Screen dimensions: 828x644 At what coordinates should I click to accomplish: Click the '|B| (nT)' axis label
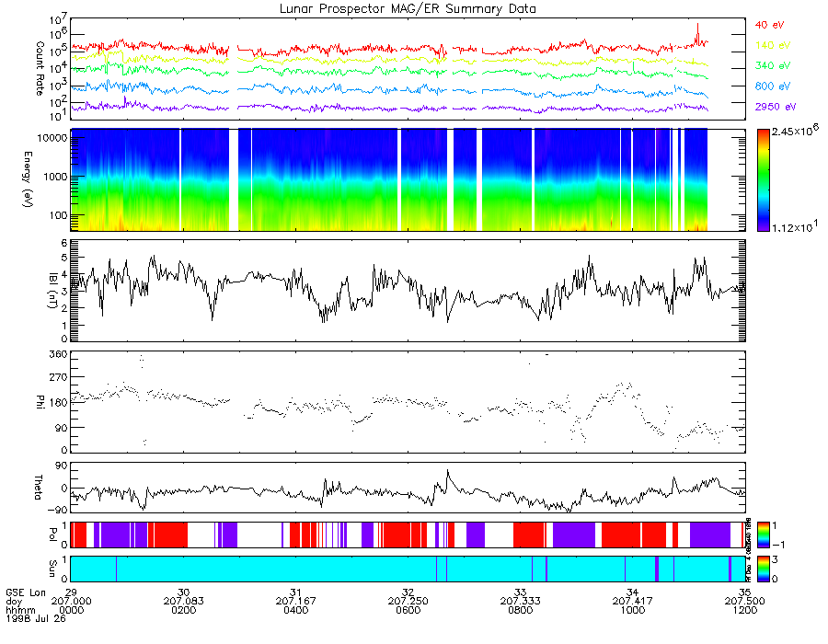[52, 291]
